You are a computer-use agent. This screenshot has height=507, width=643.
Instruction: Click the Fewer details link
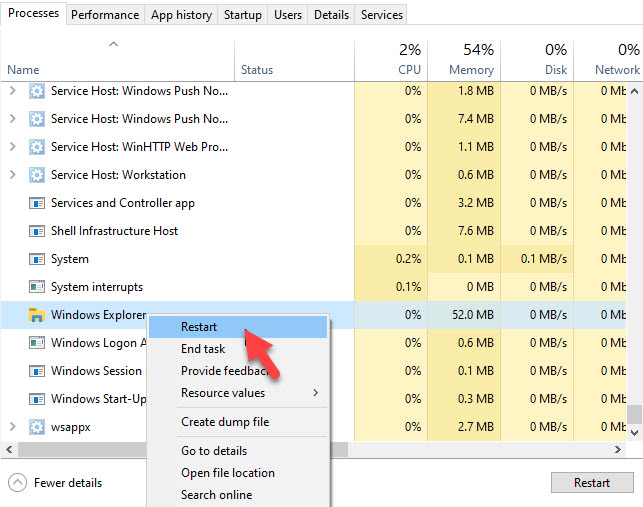point(68,483)
